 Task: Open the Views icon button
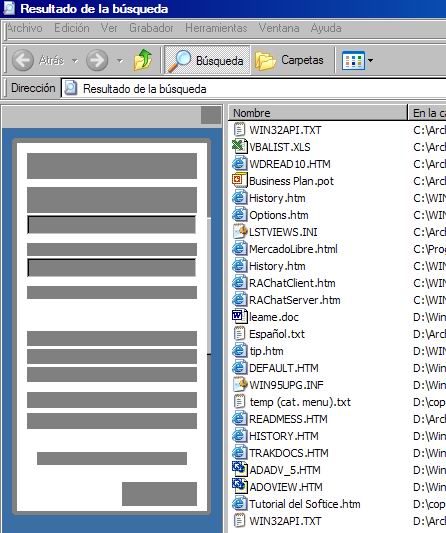(353, 61)
